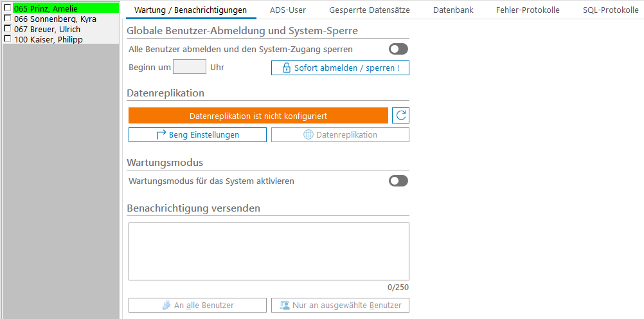
Task: Tick the checkbox for 066 Sonnenberg, Kyra
Action: tap(8, 19)
